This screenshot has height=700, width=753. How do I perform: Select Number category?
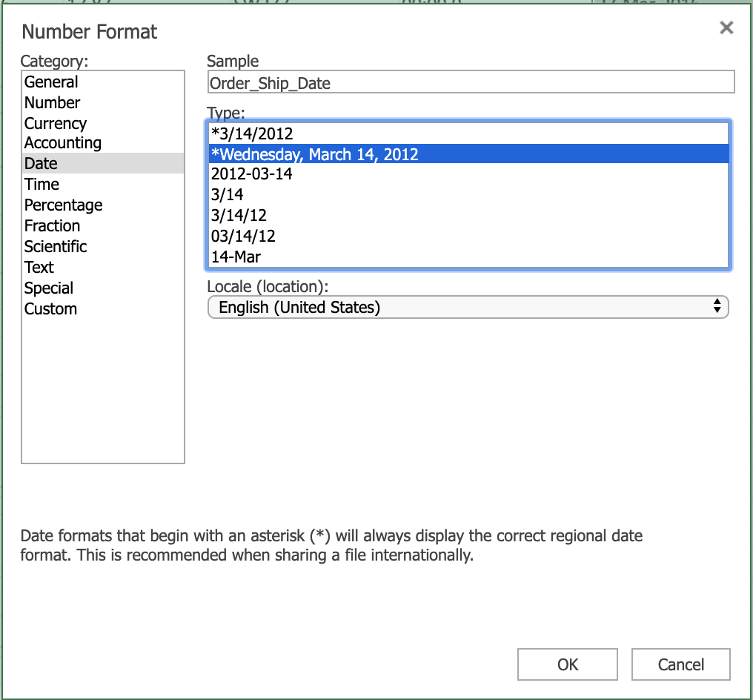52,103
